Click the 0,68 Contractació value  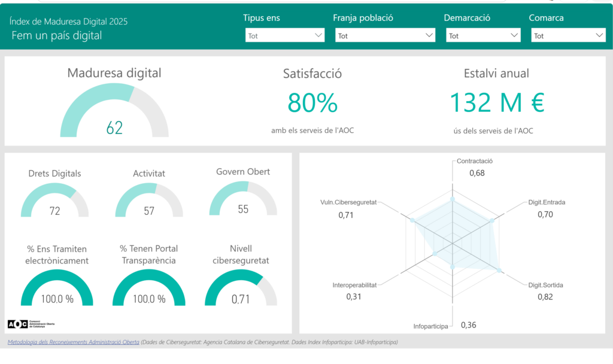tap(477, 173)
